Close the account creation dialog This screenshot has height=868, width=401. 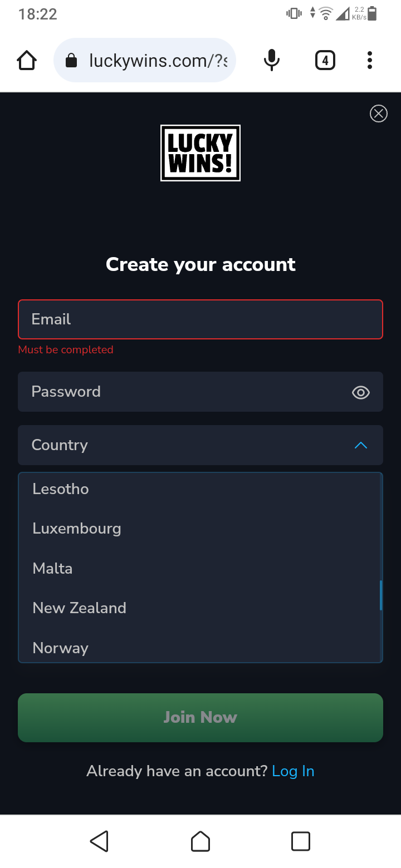379,114
